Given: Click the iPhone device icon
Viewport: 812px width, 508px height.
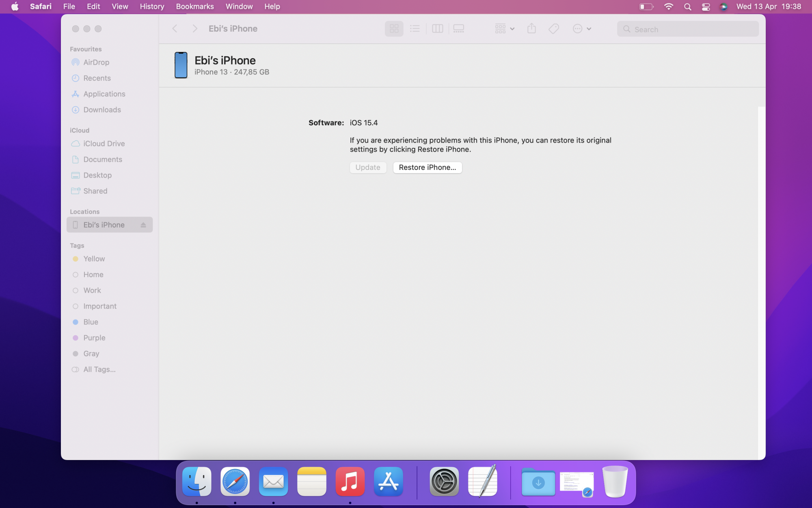Looking at the screenshot, I should coord(181,65).
